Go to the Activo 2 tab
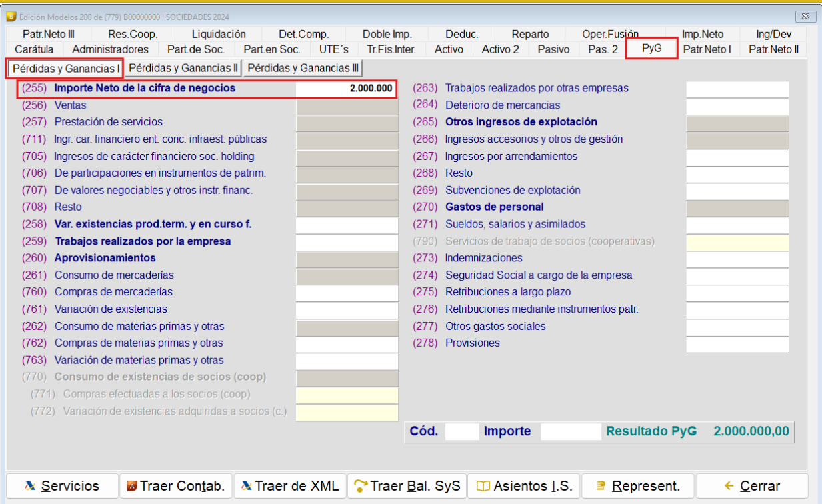 point(500,49)
